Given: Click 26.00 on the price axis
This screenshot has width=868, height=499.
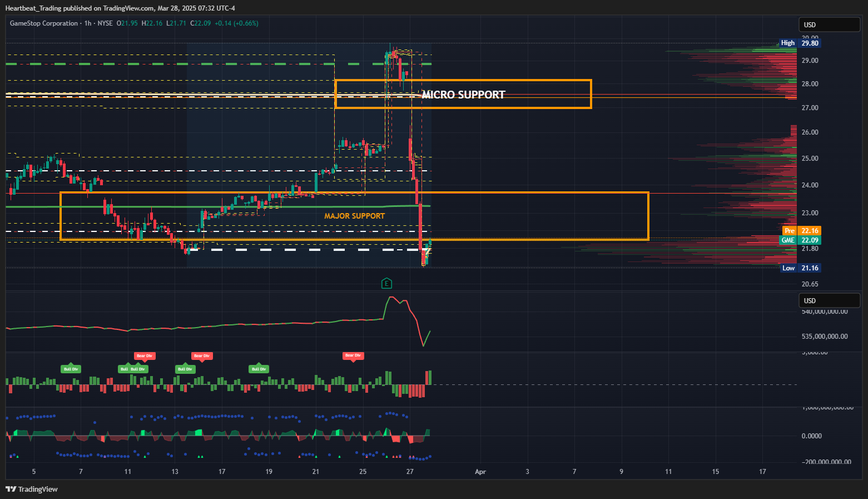Looking at the screenshot, I should pyautogui.click(x=810, y=132).
